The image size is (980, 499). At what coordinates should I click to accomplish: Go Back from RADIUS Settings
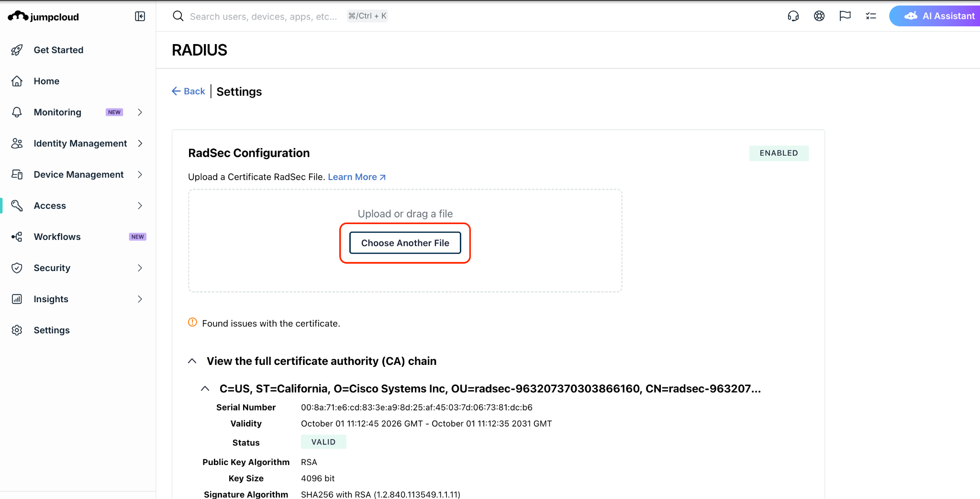pyautogui.click(x=189, y=91)
